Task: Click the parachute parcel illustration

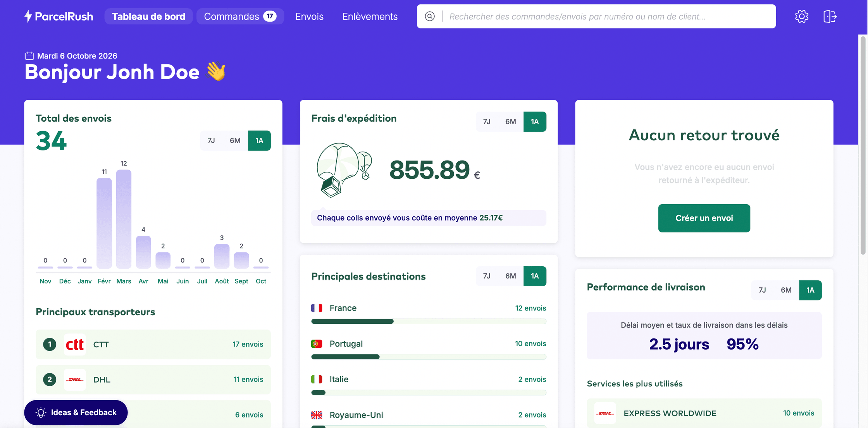Action: (344, 170)
